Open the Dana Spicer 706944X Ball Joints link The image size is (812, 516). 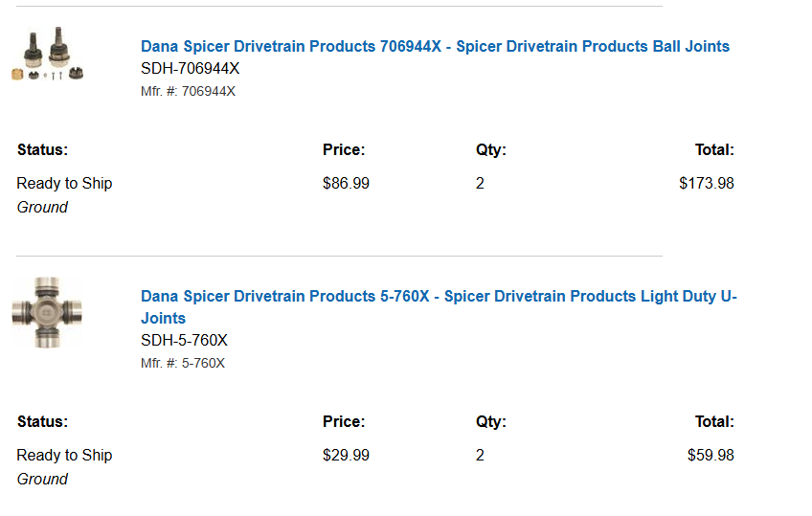(435, 46)
